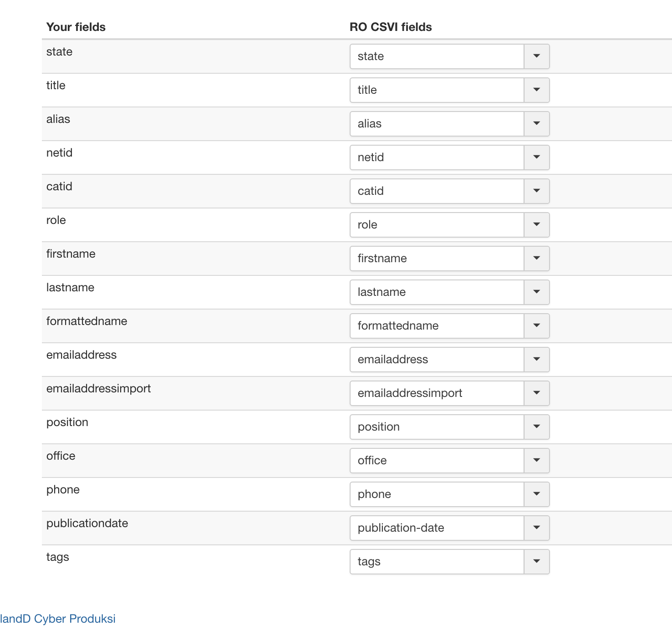Click the firstname dropdown caret

(x=536, y=259)
